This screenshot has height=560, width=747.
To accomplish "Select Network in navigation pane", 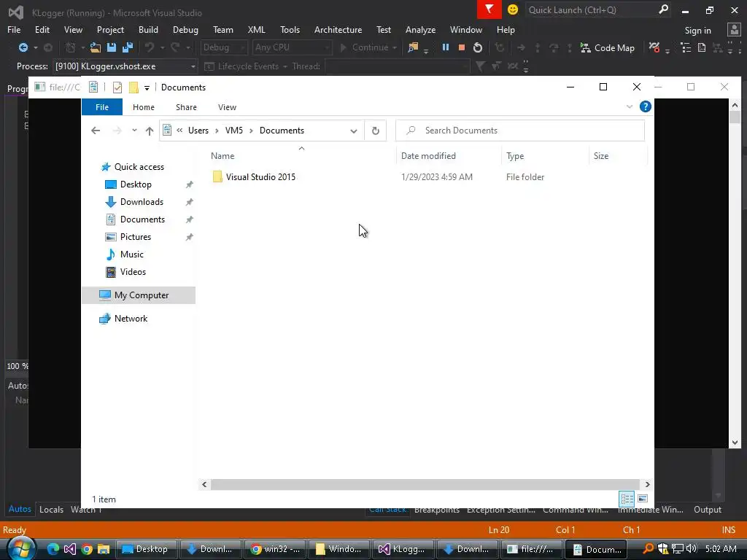I will [x=130, y=319].
